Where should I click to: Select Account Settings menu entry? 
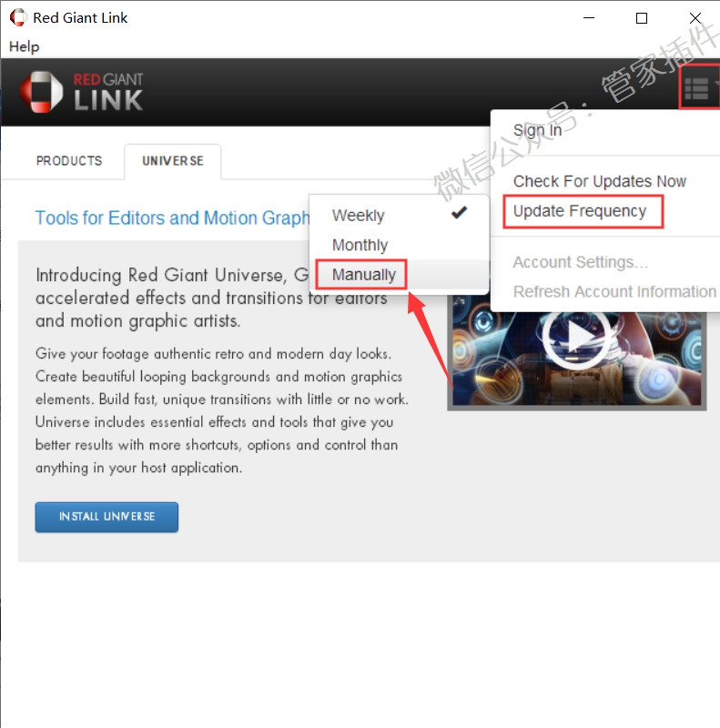point(580,262)
